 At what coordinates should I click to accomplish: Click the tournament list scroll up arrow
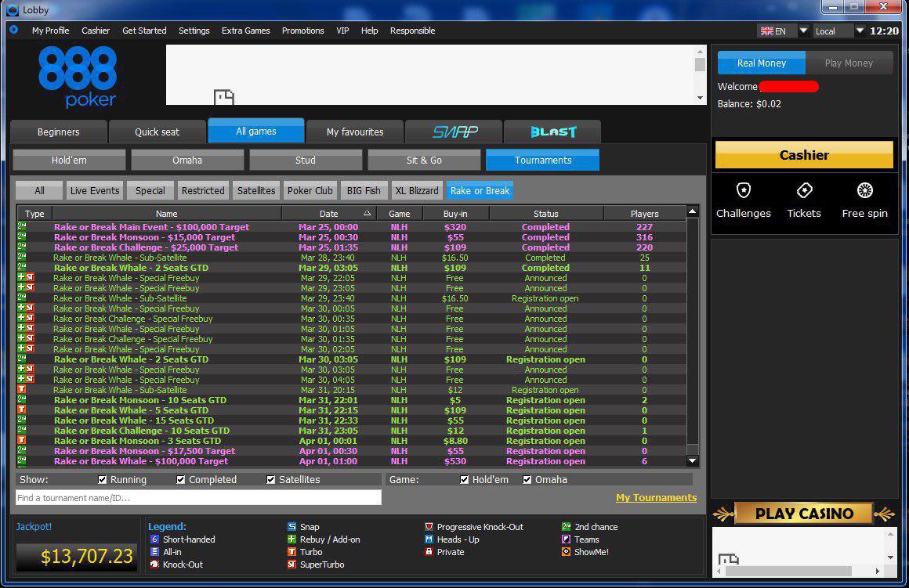tap(692, 211)
